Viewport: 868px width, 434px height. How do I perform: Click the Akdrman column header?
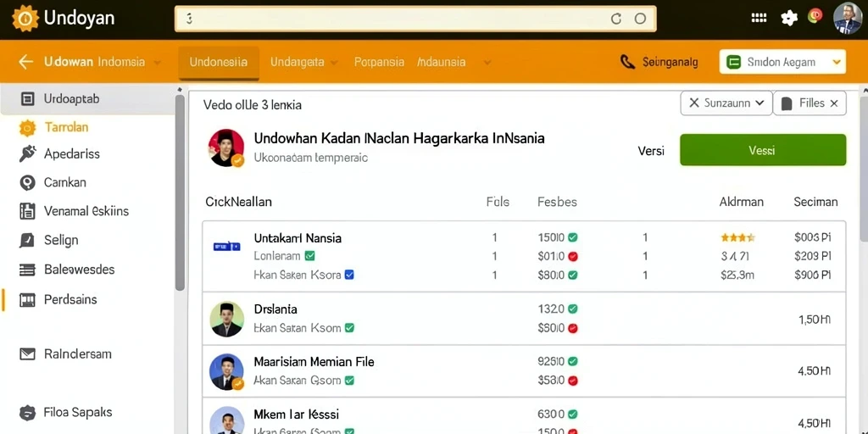pos(741,202)
